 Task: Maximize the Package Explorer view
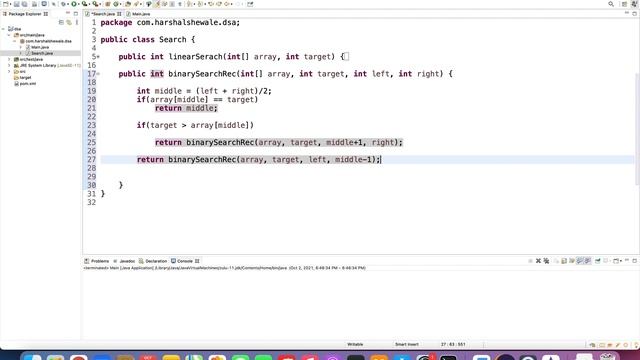[76, 13]
